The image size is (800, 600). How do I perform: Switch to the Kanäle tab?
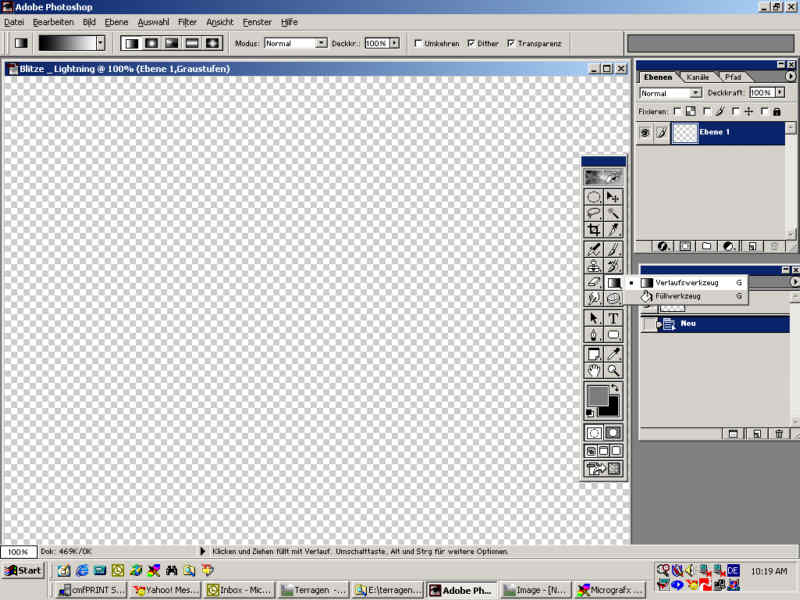(698, 77)
